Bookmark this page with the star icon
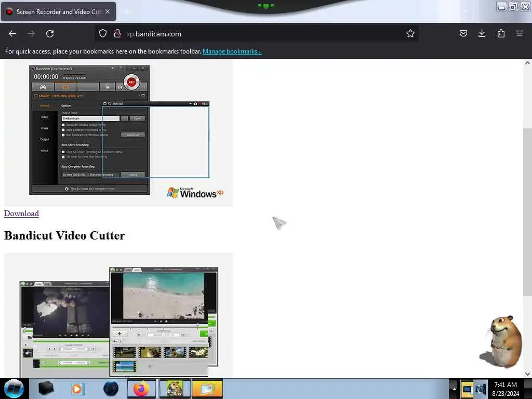The image size is (532, 399). pyautogui.click(x=410, y=33)
